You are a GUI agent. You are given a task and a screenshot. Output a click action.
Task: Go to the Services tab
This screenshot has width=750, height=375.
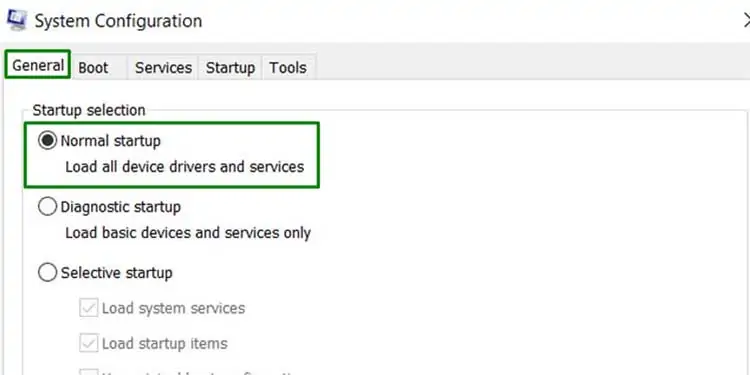click(x=163, y=67)
